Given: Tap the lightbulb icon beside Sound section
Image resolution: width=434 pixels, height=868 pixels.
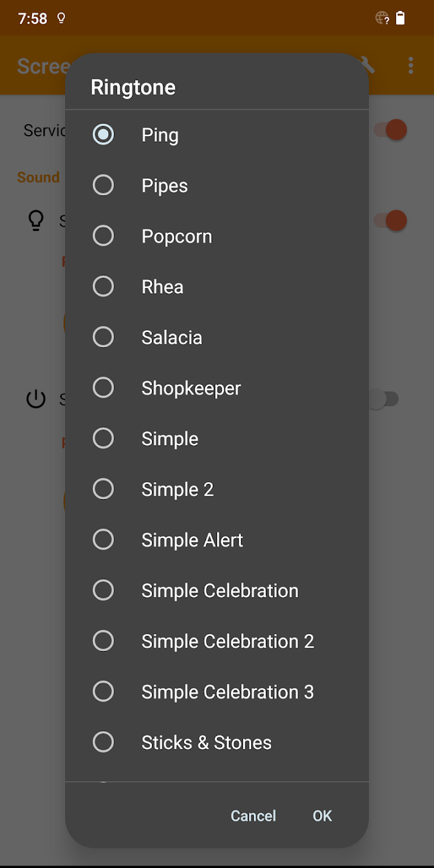Looking at the screenshot, I should coord(36,221).
